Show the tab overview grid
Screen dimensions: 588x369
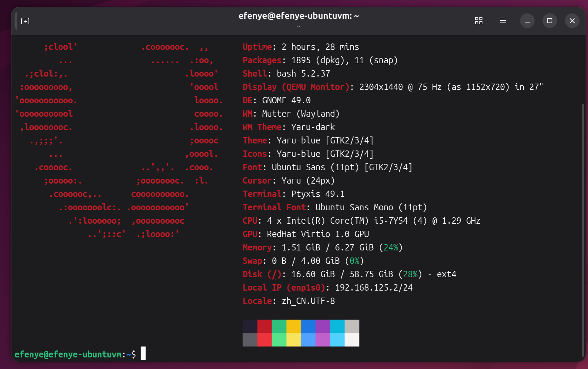[479, 21]
